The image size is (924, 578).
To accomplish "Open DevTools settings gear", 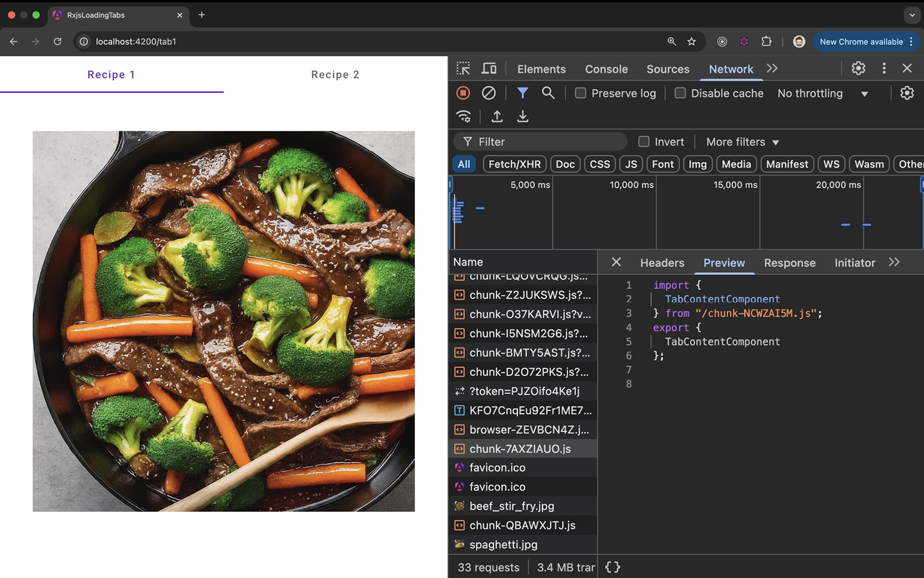I will [858, 69].
